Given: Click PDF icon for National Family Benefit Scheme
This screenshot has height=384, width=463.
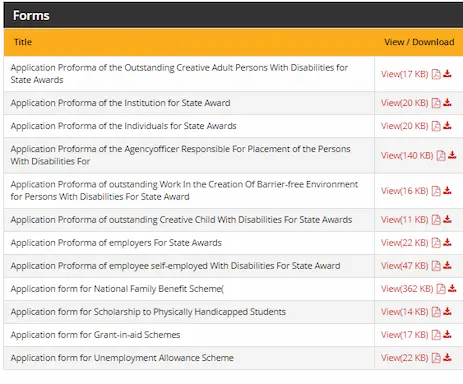Looking at the screenshot, I should point(441,289).
